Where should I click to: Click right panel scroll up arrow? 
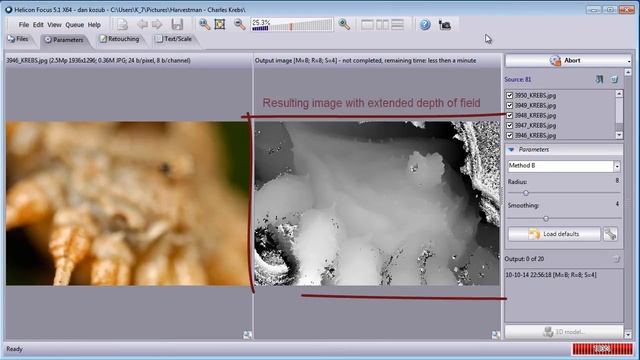pyautogui.click(x=628, y=72)
